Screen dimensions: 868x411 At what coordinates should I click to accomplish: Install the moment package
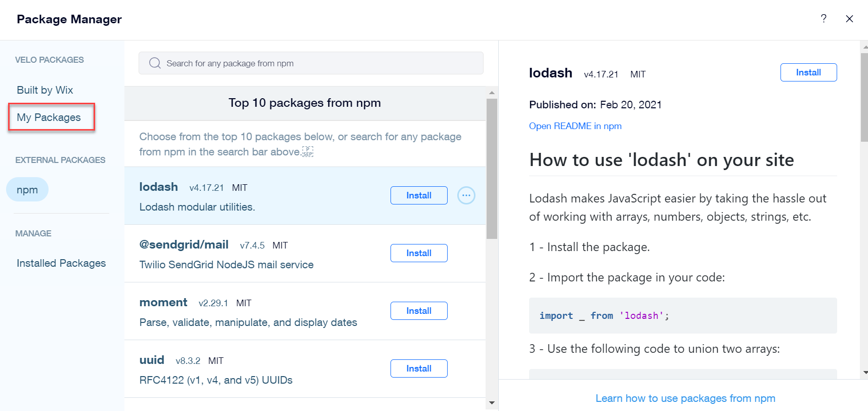click(x=419, y=311)
